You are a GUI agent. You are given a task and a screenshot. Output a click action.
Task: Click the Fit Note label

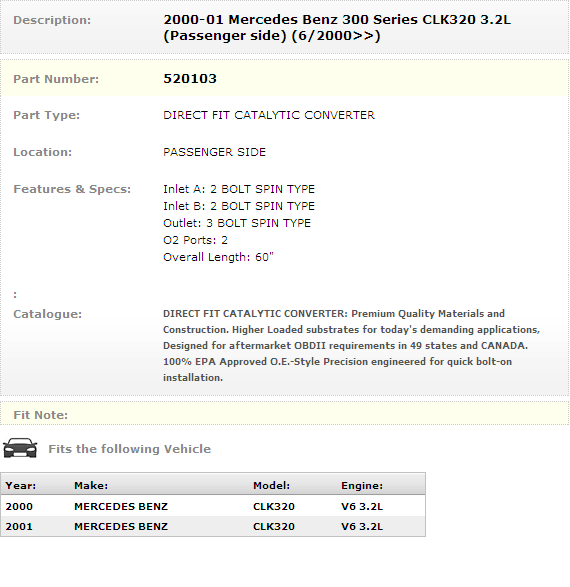40,415
